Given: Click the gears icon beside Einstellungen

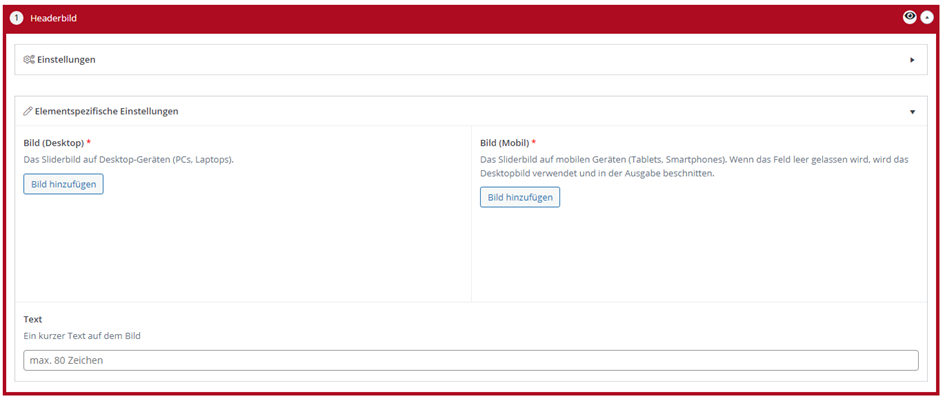Looking at the screenshot, I should (x=29, y=60).
